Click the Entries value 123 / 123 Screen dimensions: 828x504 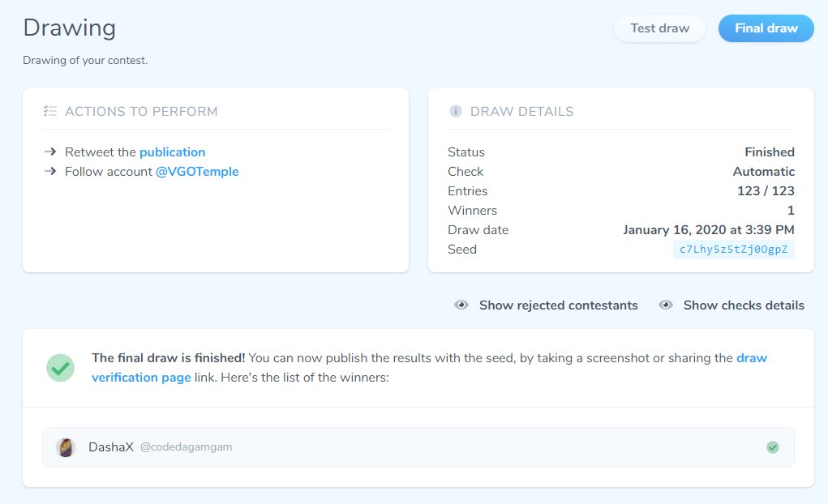tap(766, 190)
